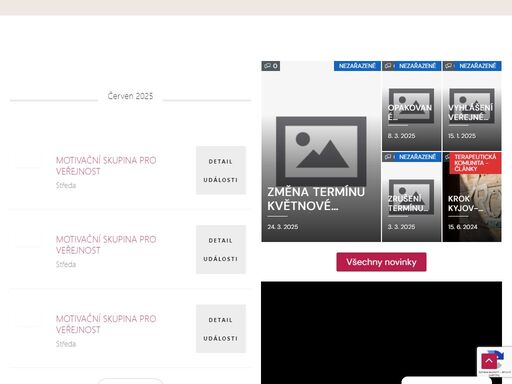Open Detail události for third event
Viewport: 512px width, 384px height.
coord(221,329)
